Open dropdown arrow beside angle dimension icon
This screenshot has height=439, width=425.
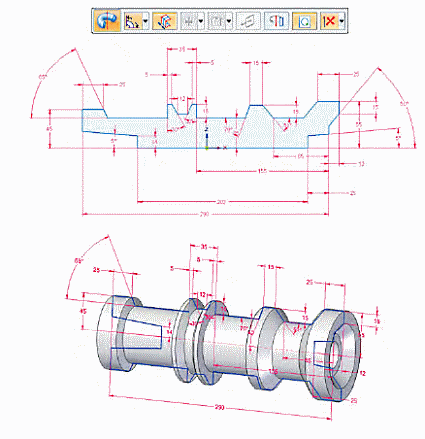(146, 22)
